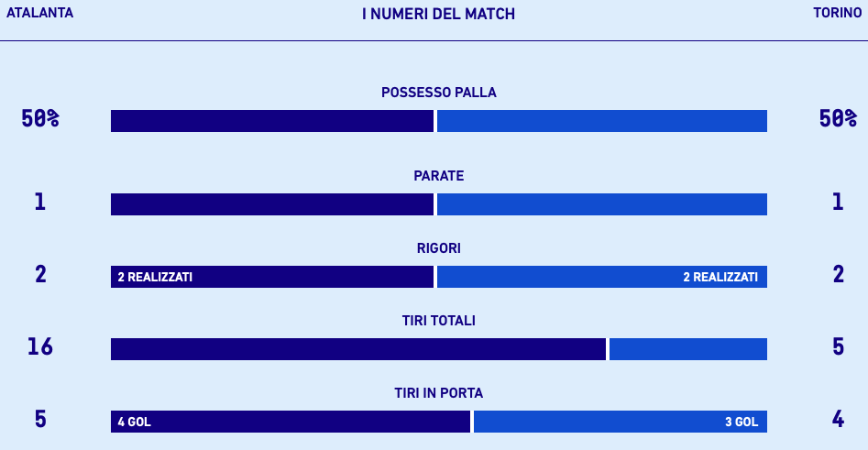Select the PARATE stat label
The image size is (868, 450).
click(438, 176)
